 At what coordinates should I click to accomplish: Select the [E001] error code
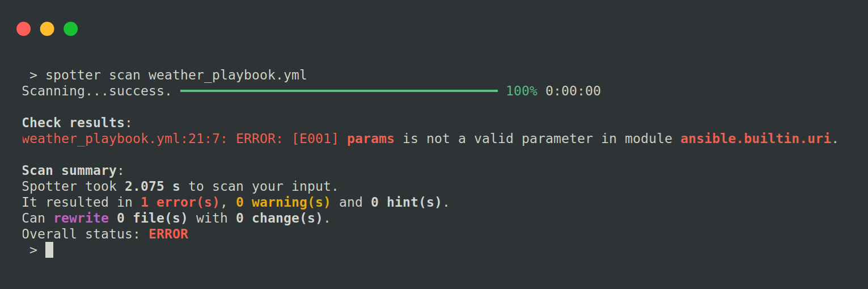coord(315,139)
